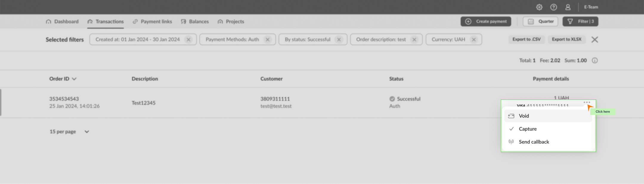The image size is (644, 184).
Task: Click the help question mark icon
Action: pos(553,7)
